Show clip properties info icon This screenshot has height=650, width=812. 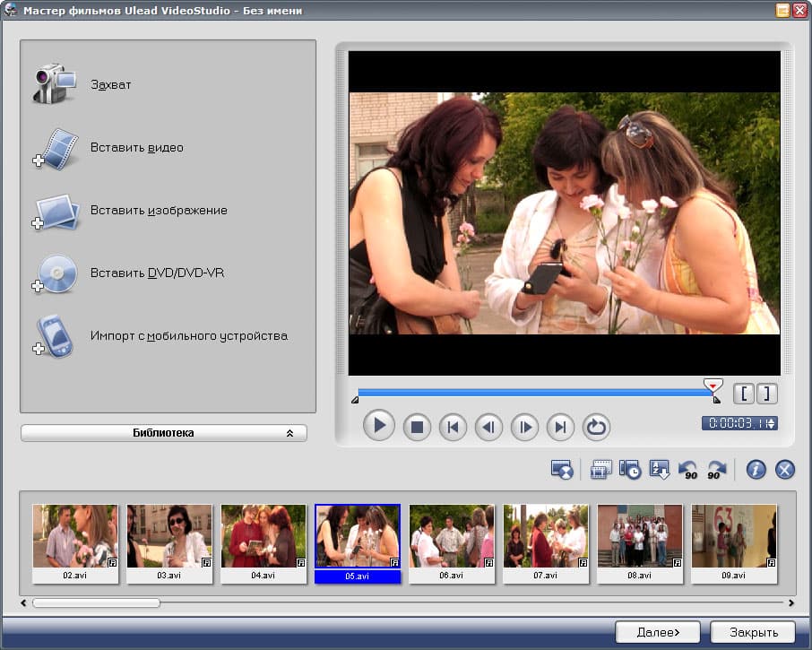[756, 470]
